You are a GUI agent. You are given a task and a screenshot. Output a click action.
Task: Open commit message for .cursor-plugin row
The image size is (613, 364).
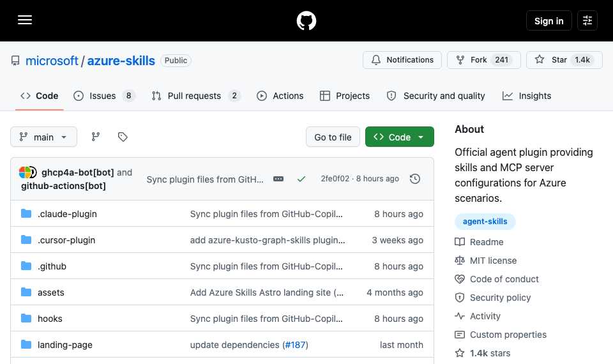coord(268,240)
